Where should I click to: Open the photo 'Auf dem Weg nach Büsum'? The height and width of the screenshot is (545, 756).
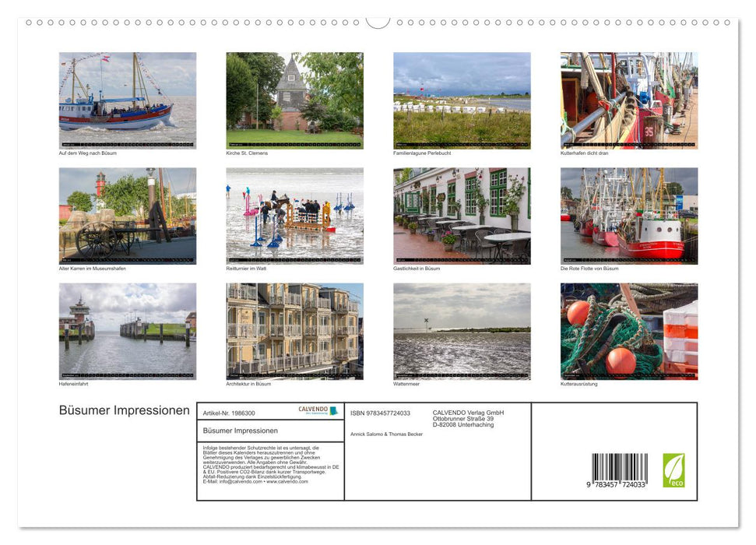(x=128, y=99)
